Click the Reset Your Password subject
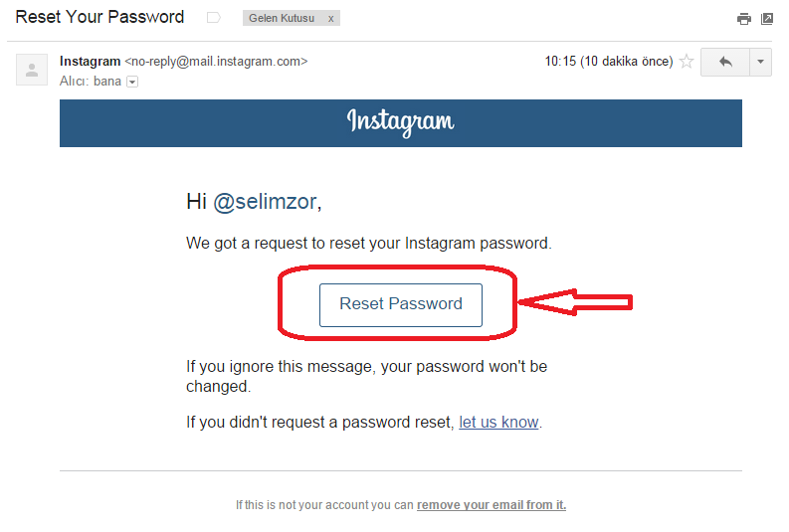Viewport: 789px width, 532px height. [99, 17]
